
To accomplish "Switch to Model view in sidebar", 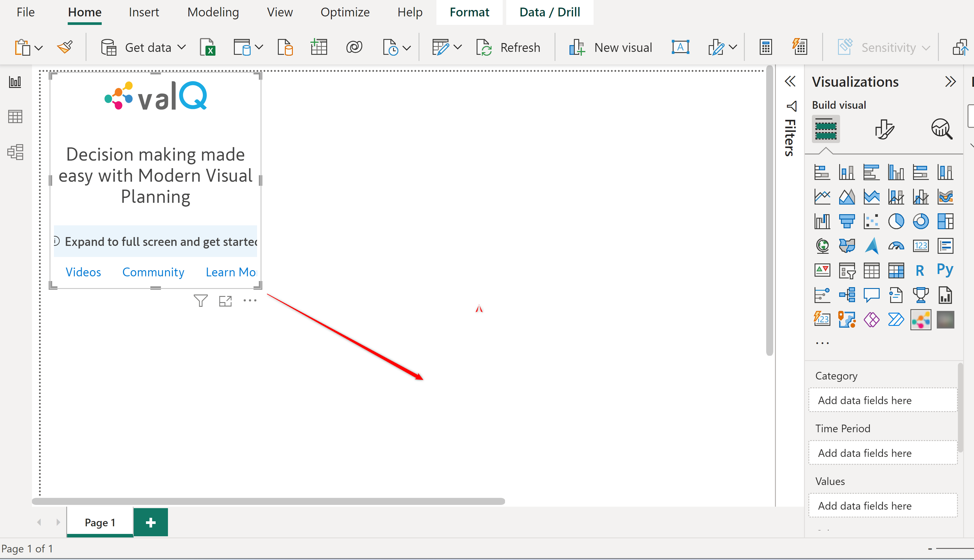I will click(15, 152).
